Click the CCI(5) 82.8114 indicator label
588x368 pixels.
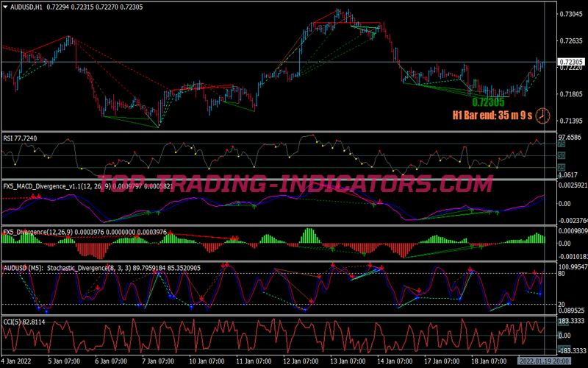[x=24, y=322]
